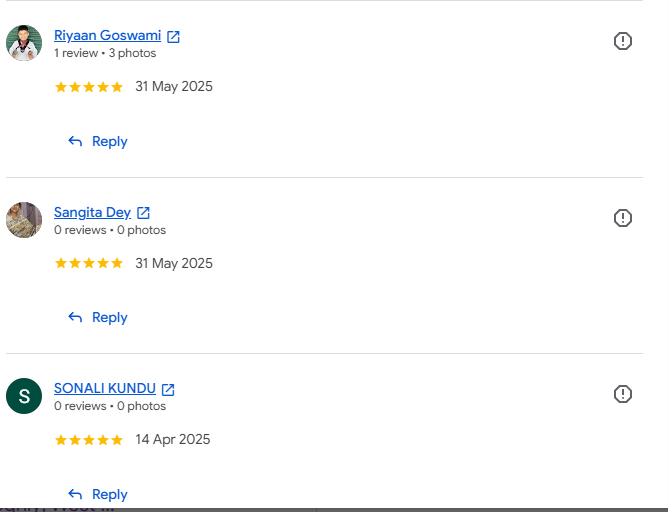Open SONALI KUNDU's profile external link icon
The image size is (668, 512).
point(168,389)
